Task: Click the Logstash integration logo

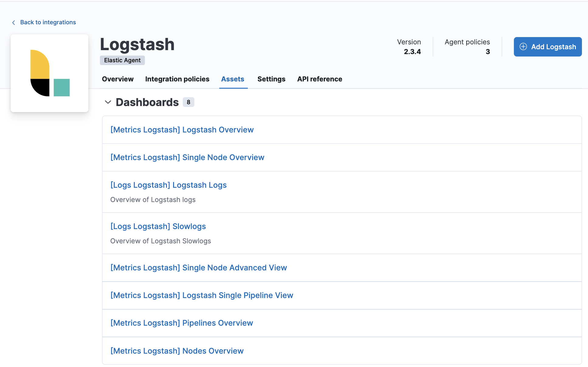Action: click(x=49, y=73)
